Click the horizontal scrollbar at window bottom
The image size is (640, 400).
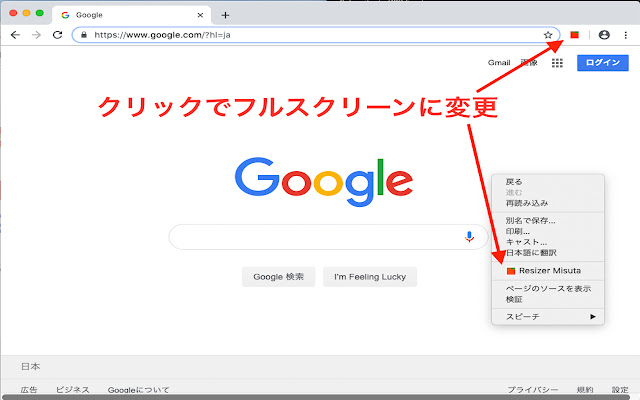pyautogui.click(x=318, y=397)
